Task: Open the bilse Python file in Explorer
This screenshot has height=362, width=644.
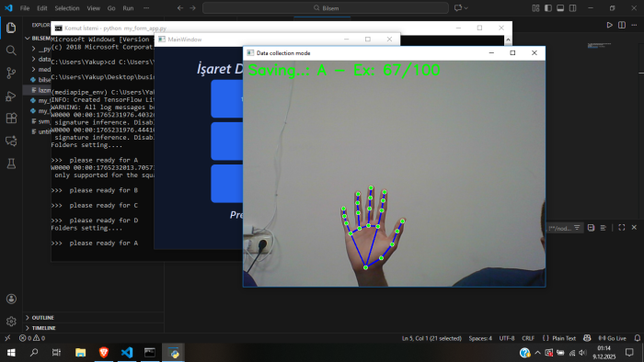Action: click(x=40, y=80)
